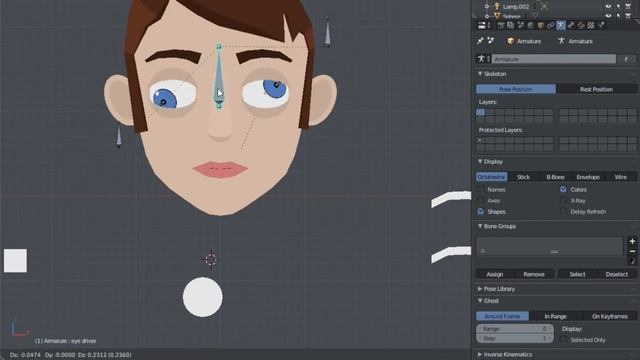The image size is (640, 360).
Task: Toggle the first armature layer button
Action: (480, 112)
